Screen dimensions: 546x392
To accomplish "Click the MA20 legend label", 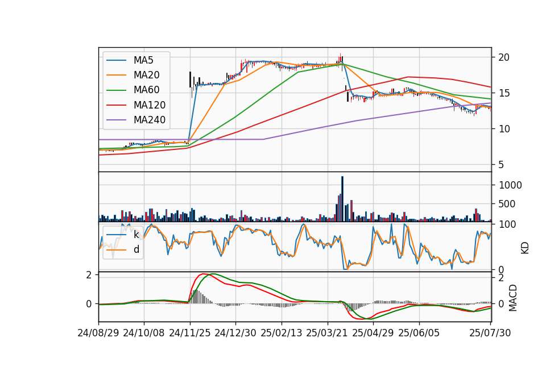I will pos(146,75).
